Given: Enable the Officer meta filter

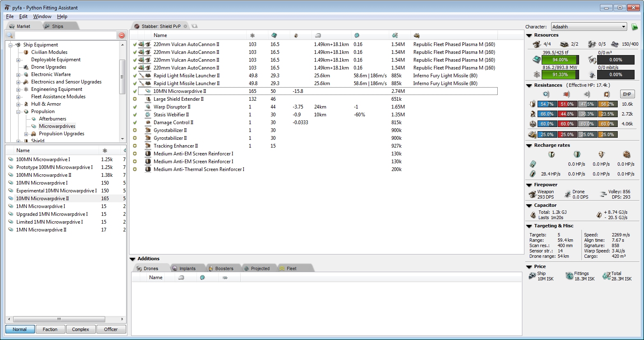Looking at the screenshot, I should point(111,329).
